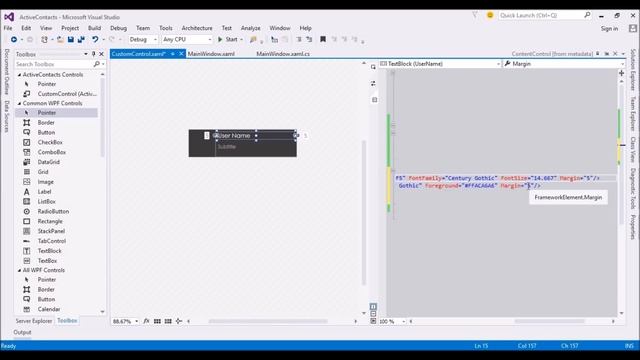The height and width of the screenshot is (360, 640).
Task: Open the File menu
Action: (8, 28)
